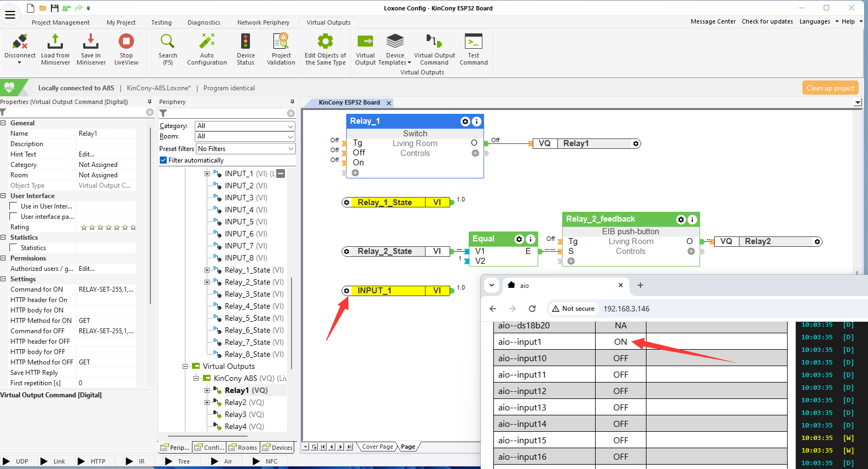
Task: Click the Clean up project button
Action: pos(830,88)
